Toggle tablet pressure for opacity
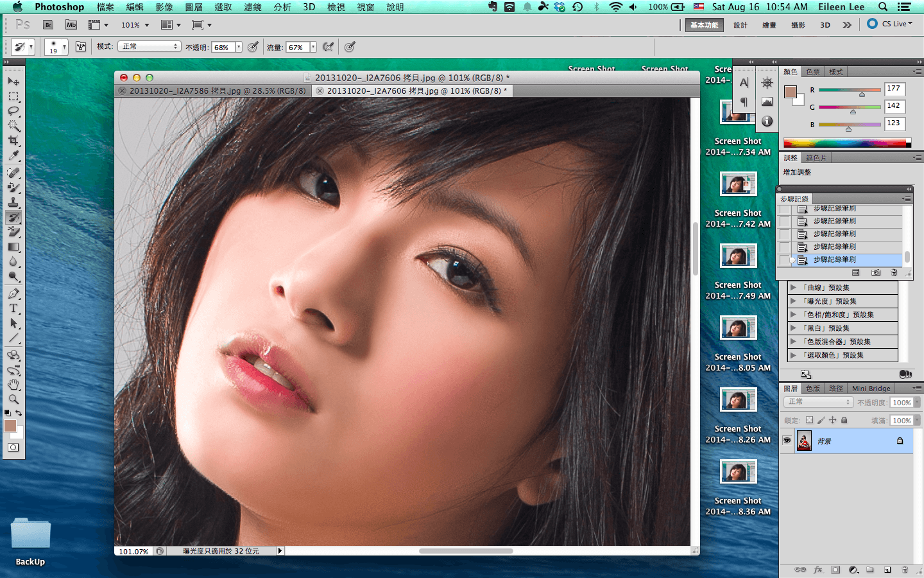The image size is (924, 578). coord(253,47)
